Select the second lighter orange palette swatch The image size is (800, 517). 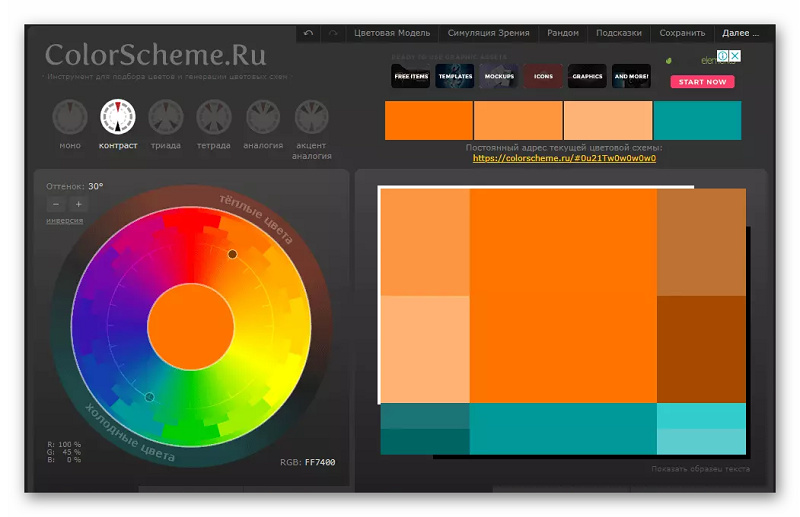518,120
